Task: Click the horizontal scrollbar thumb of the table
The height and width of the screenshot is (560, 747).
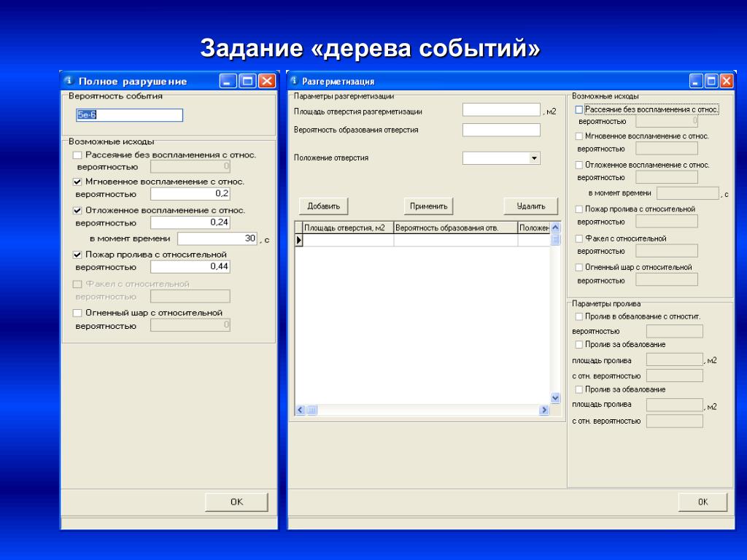Action: click(311, 410)
